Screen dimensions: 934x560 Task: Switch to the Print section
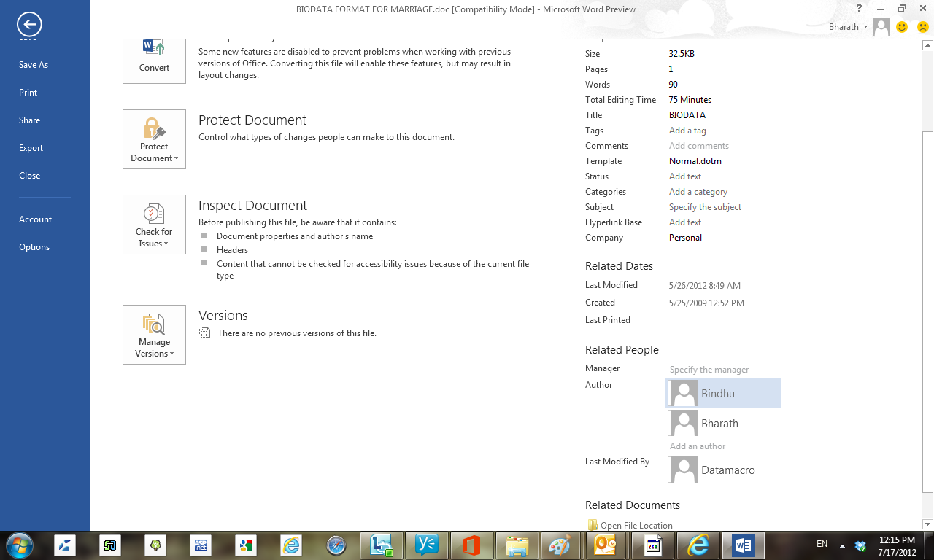tap(28, 92)
